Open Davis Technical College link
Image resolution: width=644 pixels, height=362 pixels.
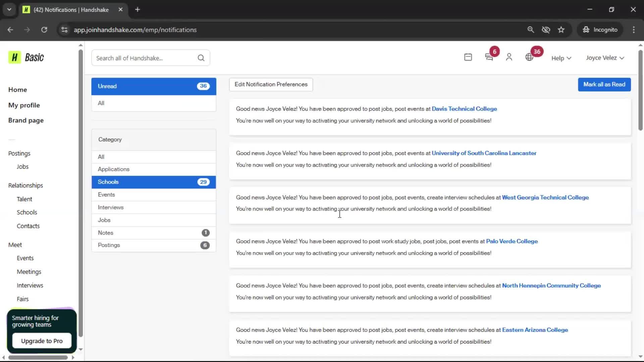coord(464,109)
